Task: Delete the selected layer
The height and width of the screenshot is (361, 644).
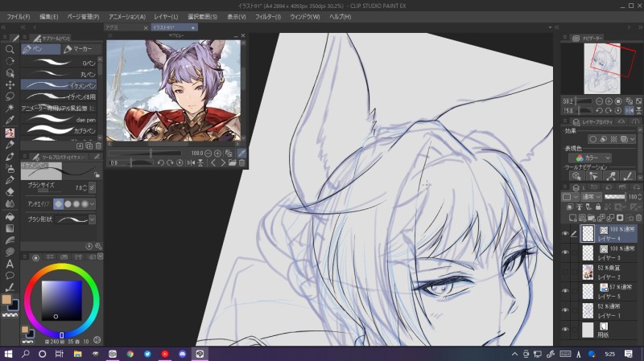Action: 638,217
